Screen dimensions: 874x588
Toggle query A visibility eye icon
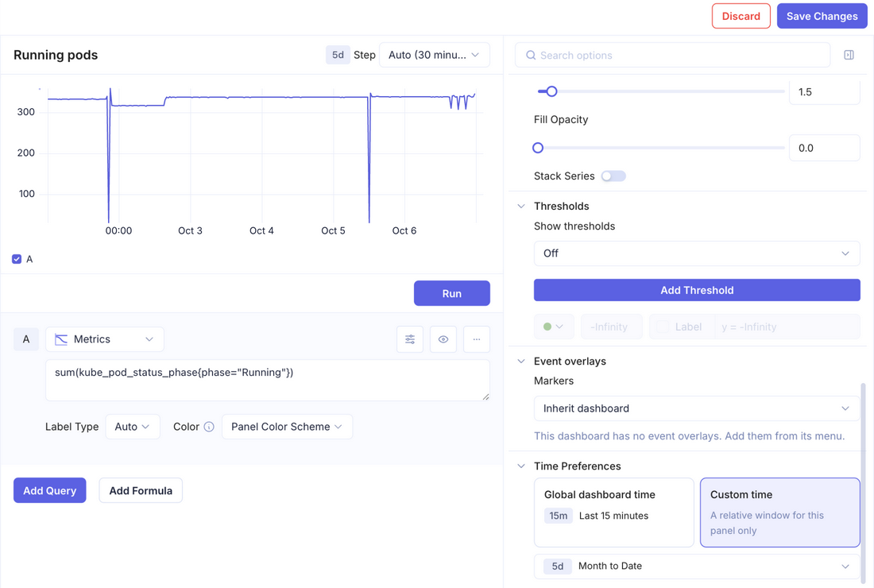click(443, 339)
